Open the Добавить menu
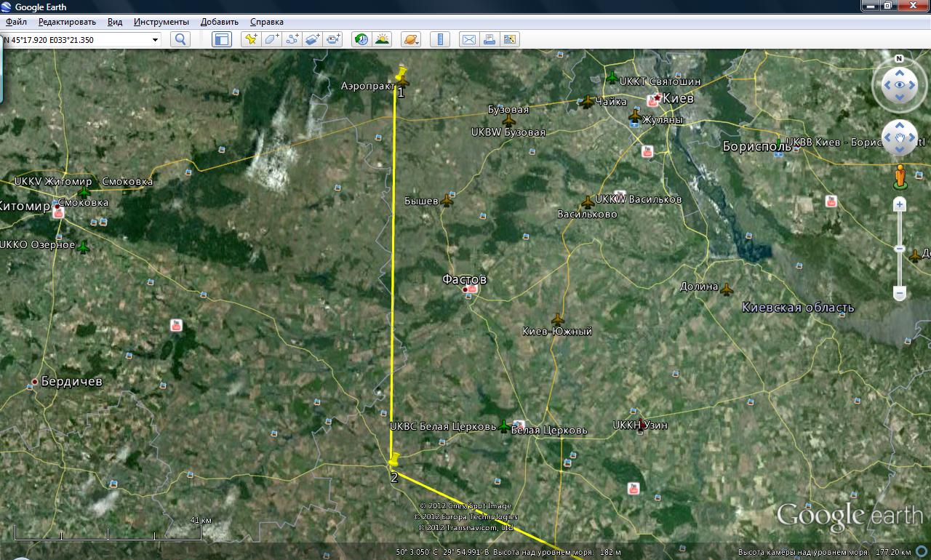Viewport: 931px width, 560px height. tap(219, 22)
